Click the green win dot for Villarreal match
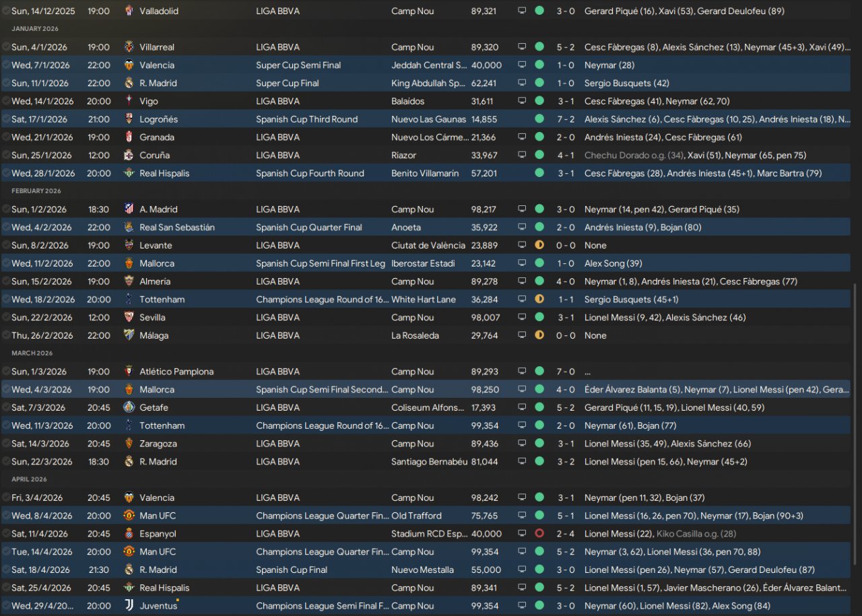 coord(539,47)
